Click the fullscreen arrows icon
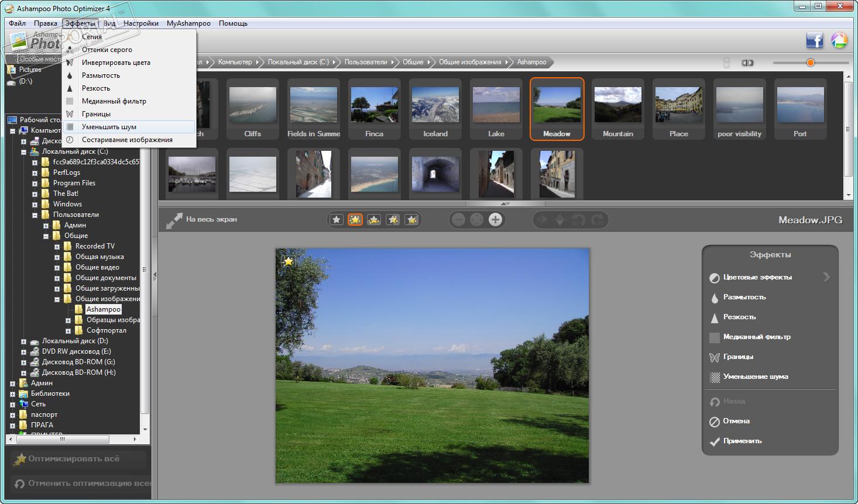This screenshot has height=504, width=858. (x=174, y=220)
